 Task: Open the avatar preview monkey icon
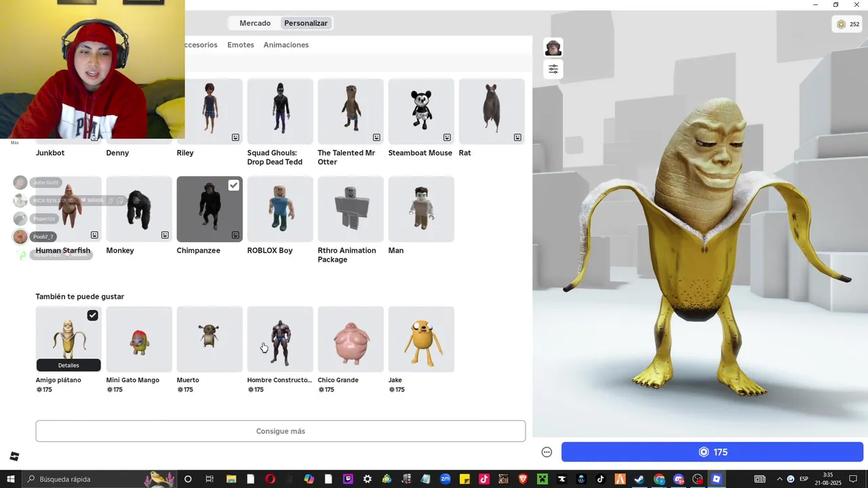click(553, 47)
